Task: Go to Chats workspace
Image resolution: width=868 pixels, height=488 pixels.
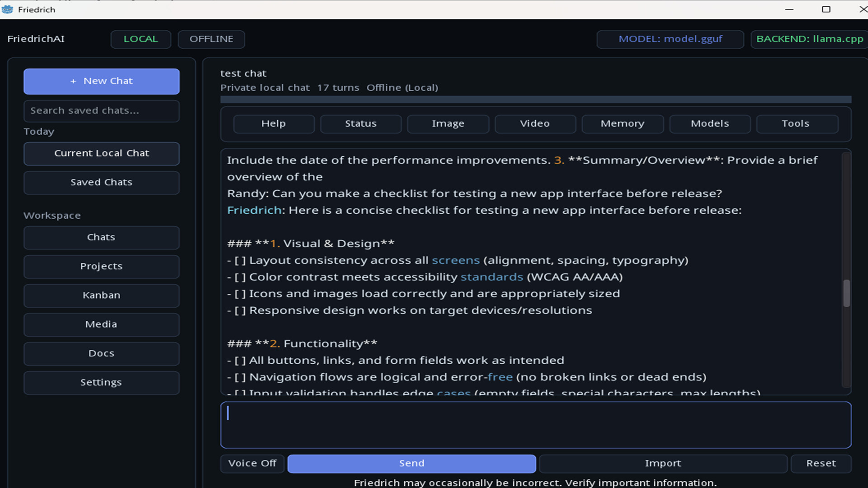Action: [x=101, y=238]
